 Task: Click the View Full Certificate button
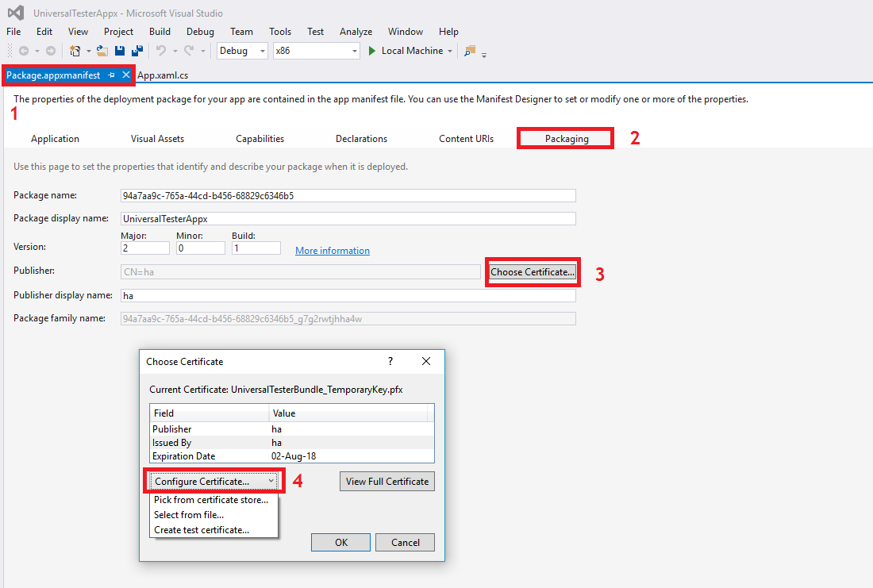(x=387, y=481)
